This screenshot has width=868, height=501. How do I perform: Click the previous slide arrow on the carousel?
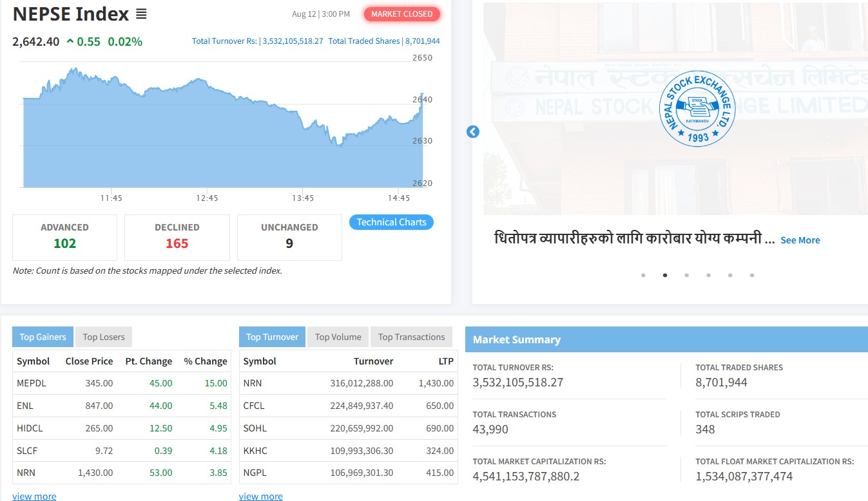click(473, 131)
